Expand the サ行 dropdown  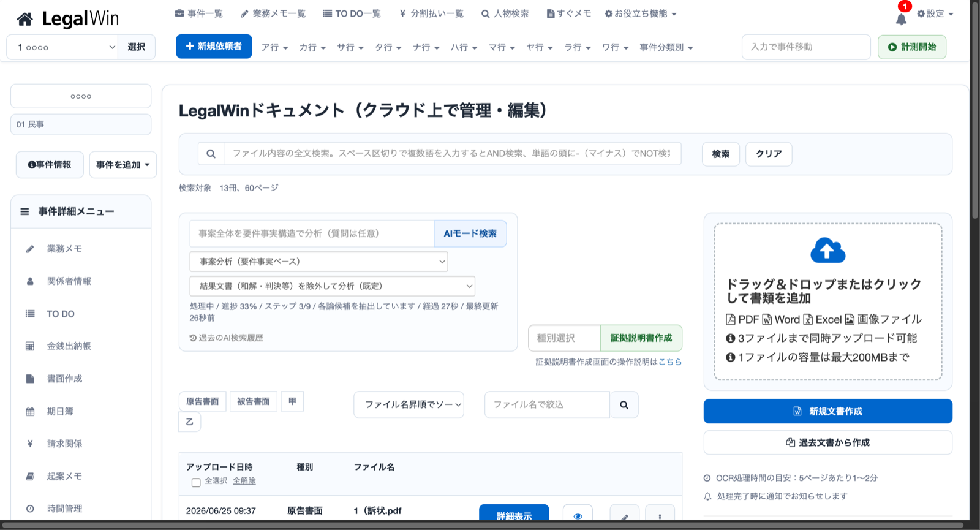350,47
